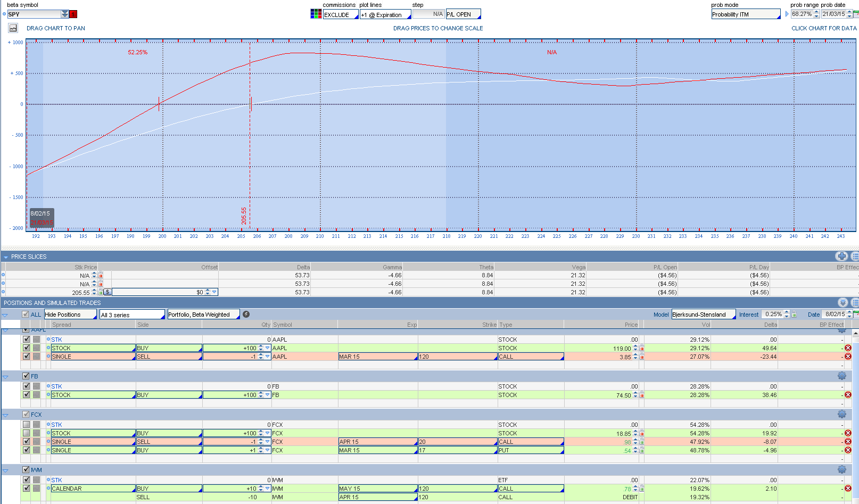Open the FB group gear settings
Viewport: 859px width, 504px height.
[x=841, y=376]
